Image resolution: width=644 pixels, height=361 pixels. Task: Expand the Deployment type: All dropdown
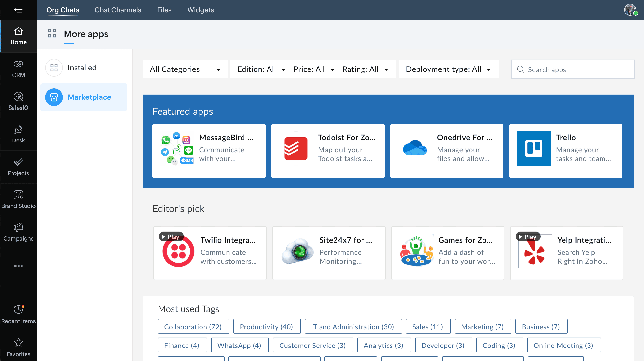(x=448, y=69)
